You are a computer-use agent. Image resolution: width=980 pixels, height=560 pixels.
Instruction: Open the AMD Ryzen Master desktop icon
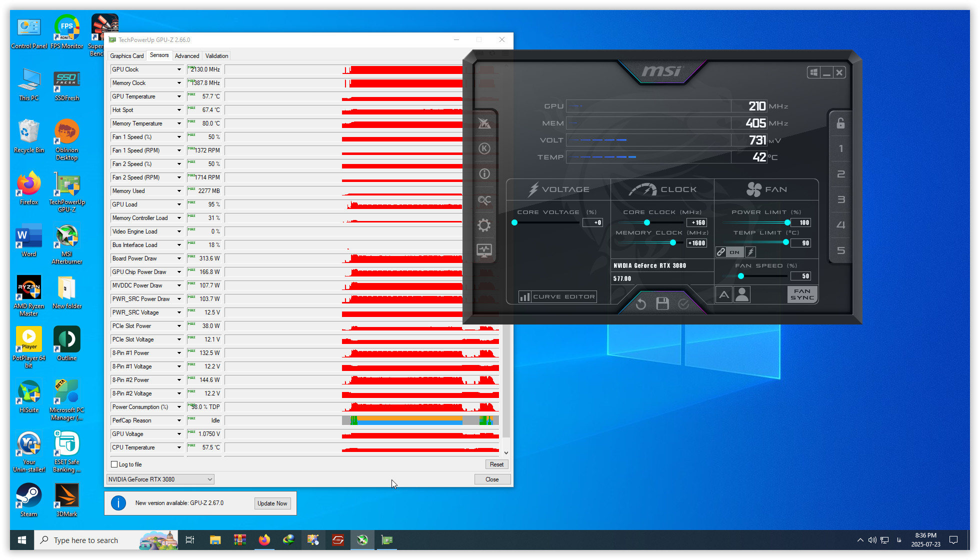(x=29, y=296)
